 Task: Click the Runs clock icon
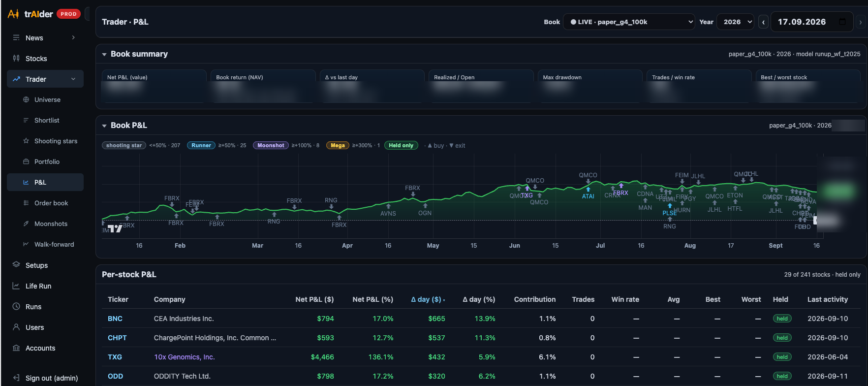click(x=16, y=307)
